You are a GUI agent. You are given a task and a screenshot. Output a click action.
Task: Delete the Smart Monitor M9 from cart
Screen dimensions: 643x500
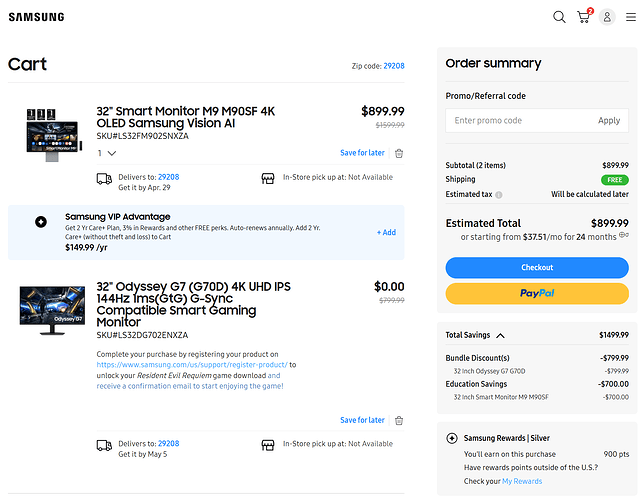(x=399, y=153)
